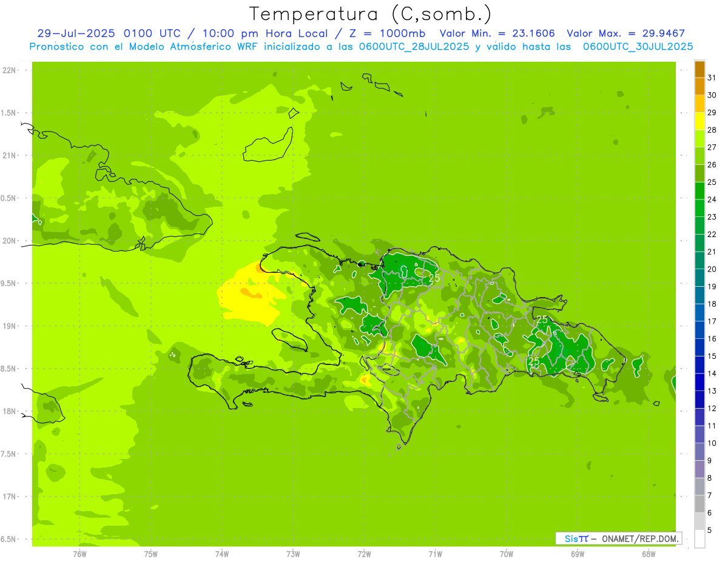
Task: Click the "70W" longitude axis label
Action: 507,554
